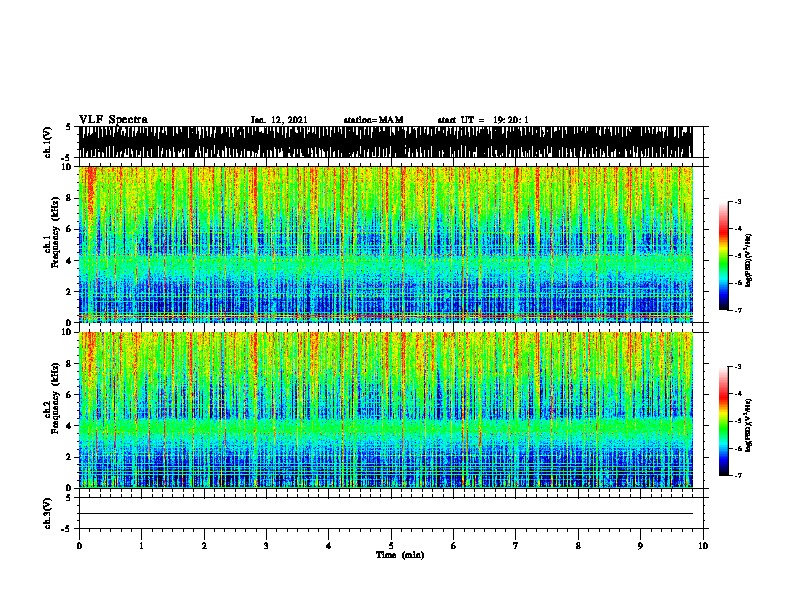Click the "8" kHz tick on ch.1 axis
792x612 pixels.
70,198
